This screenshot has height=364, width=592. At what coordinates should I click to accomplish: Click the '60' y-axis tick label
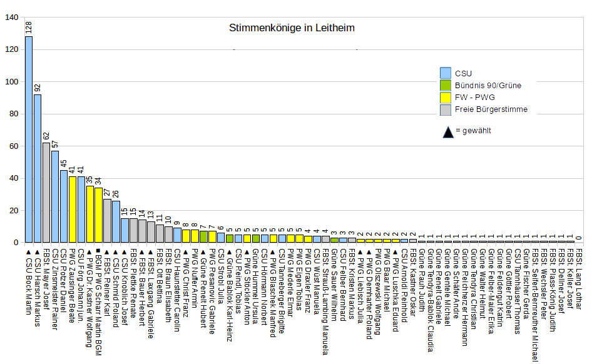[x=14, y=146]
